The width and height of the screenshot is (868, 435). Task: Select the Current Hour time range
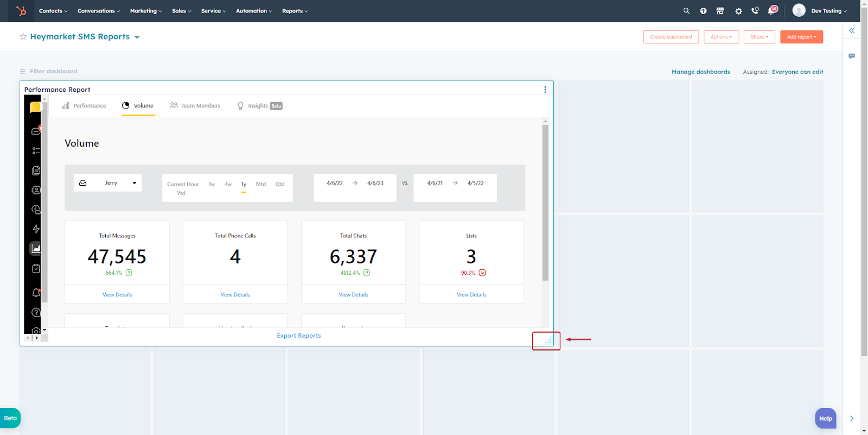point(183,184)
